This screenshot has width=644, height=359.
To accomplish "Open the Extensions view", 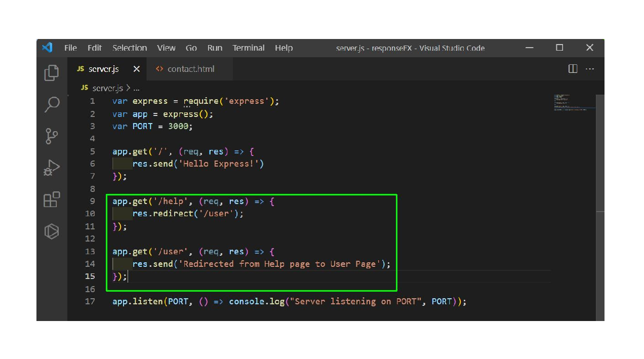I will [x=52, y=200].
